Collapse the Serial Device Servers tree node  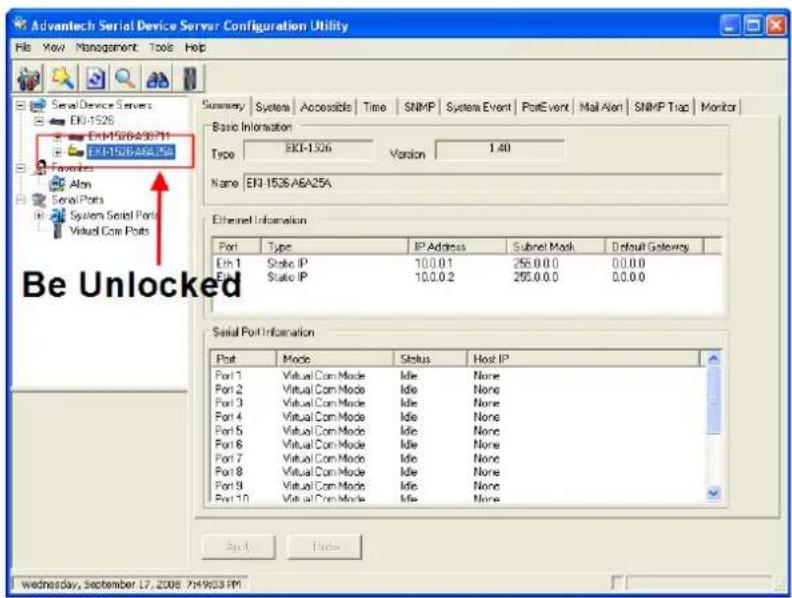coord(21,106)
